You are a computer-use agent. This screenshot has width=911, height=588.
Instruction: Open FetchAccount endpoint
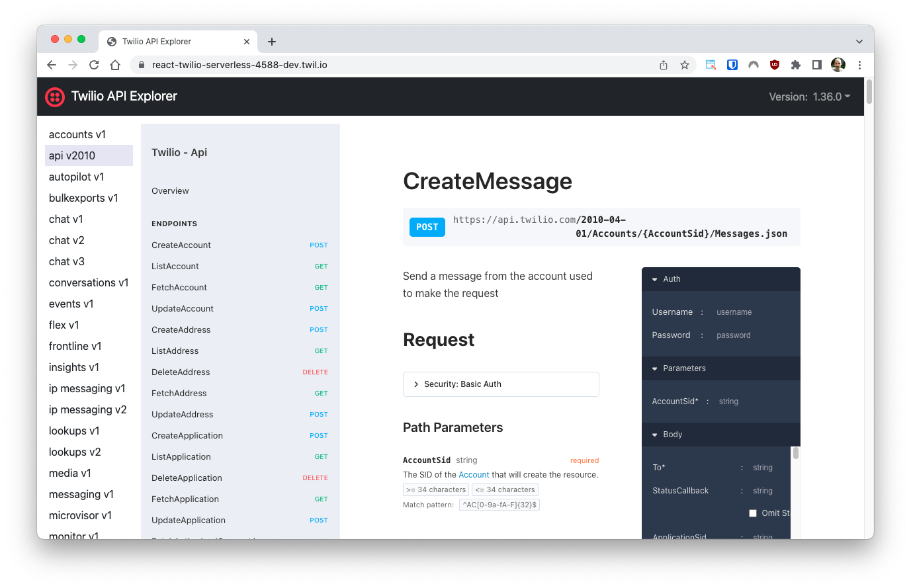coord(239,288)
